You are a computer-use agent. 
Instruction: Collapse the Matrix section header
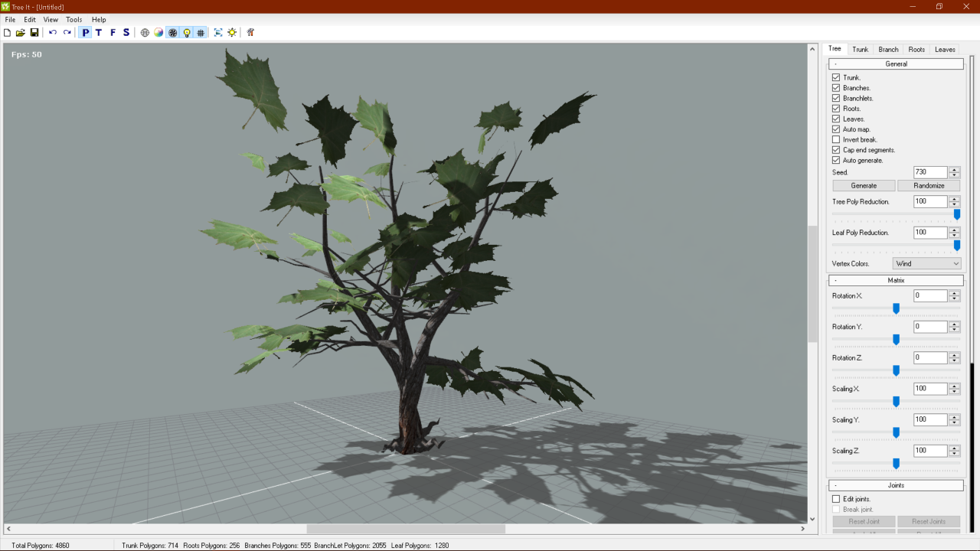click(896, 281)
